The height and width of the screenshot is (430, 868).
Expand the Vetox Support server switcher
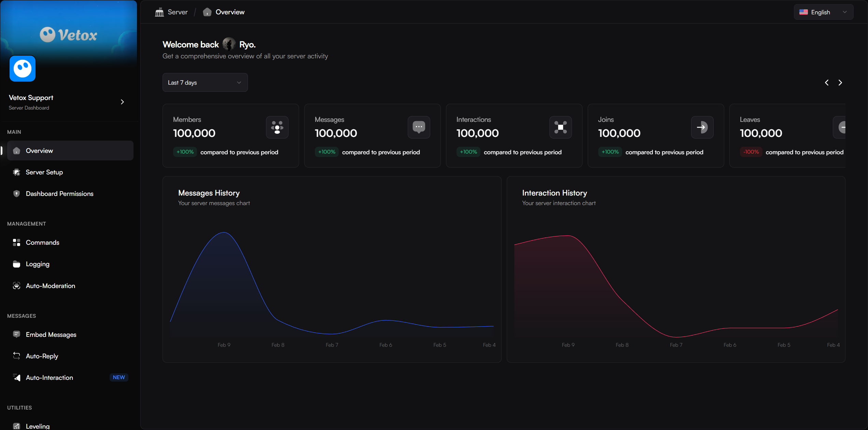click(x=122, y=102)
